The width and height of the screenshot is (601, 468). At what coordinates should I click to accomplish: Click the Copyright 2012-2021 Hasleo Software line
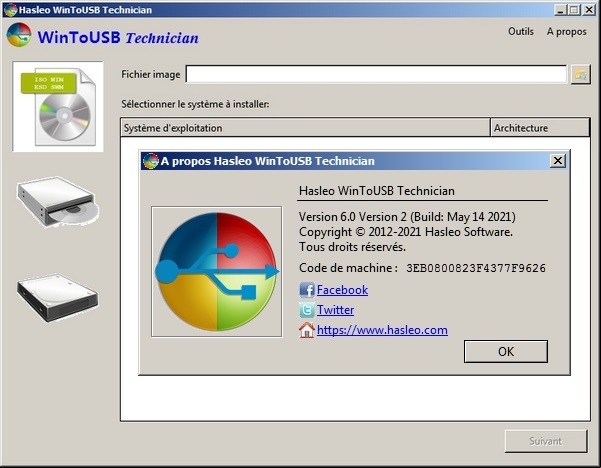pyautogui.click(x=406, y=232)
